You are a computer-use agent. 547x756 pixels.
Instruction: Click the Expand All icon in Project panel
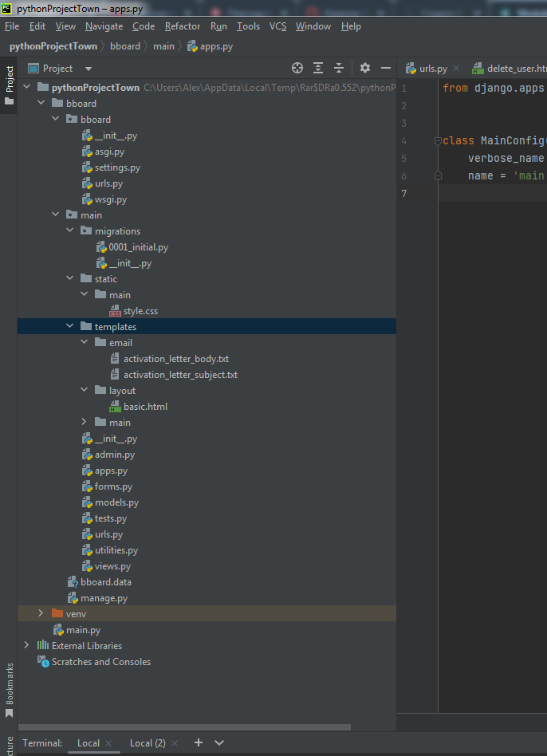318,68
